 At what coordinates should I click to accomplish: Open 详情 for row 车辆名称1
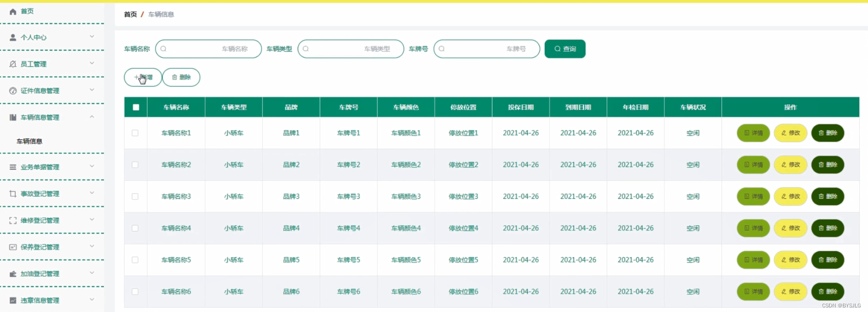pos(753,133)
